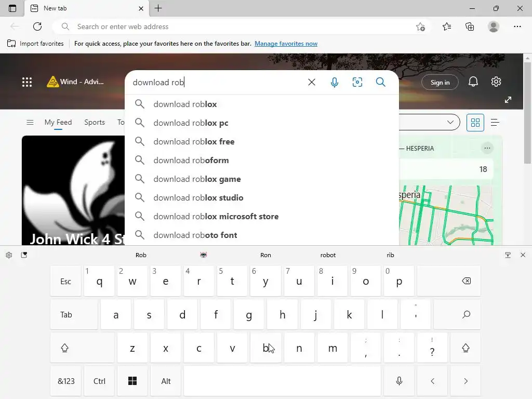The width and height of the screenshot is (532, 399).
Task: Select suggestion download roblox pc
Action: (262, 123)
